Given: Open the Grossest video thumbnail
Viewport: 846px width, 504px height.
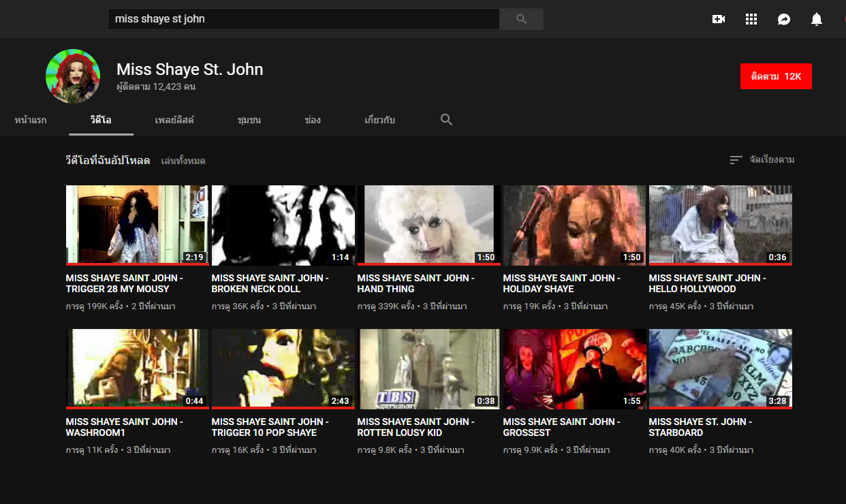Looking at the screenshot, I should pos(575,369).
